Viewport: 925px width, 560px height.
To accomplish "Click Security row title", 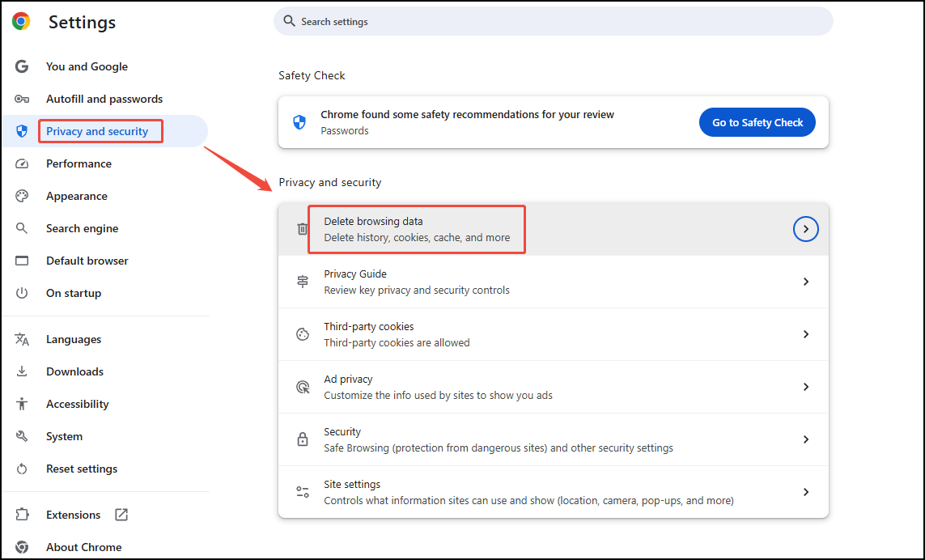I will (x=342, y=431).
